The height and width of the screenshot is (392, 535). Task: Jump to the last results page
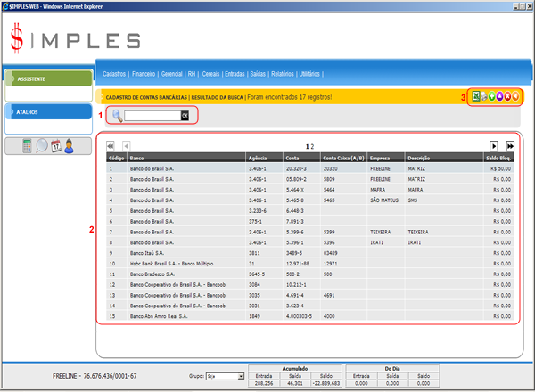(510, 145)
